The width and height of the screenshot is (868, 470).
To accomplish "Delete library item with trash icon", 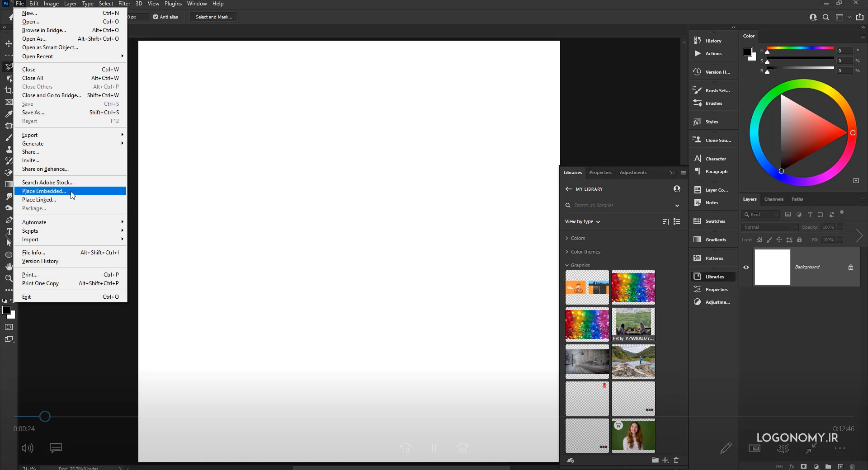I will click(x=676, y=460).
